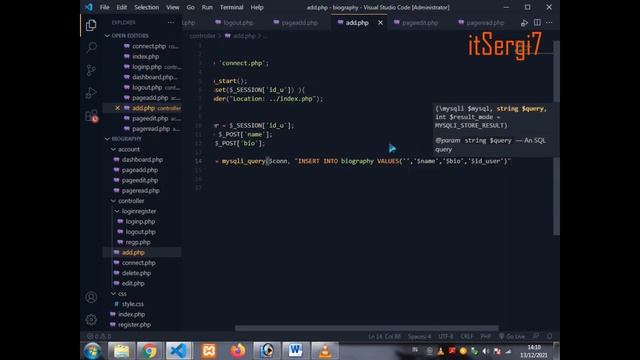Click the Run file icon in editor toolbar
The height and width of the screenshot is (360, 640).
pyautogui.click(x=524, y=23)
